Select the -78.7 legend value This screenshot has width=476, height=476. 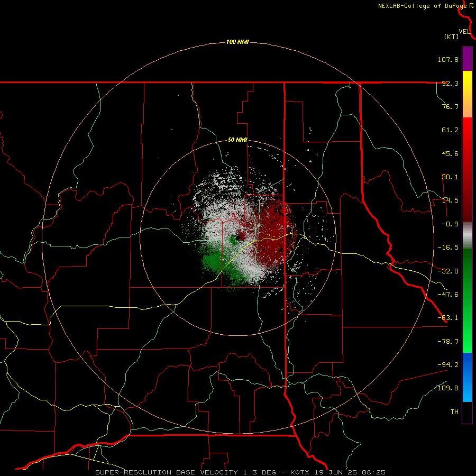tap(448, 342)
